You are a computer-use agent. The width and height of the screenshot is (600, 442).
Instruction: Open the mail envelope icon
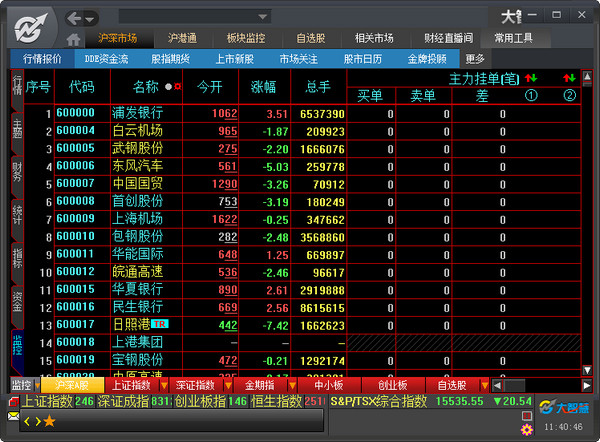click(13, 416)
